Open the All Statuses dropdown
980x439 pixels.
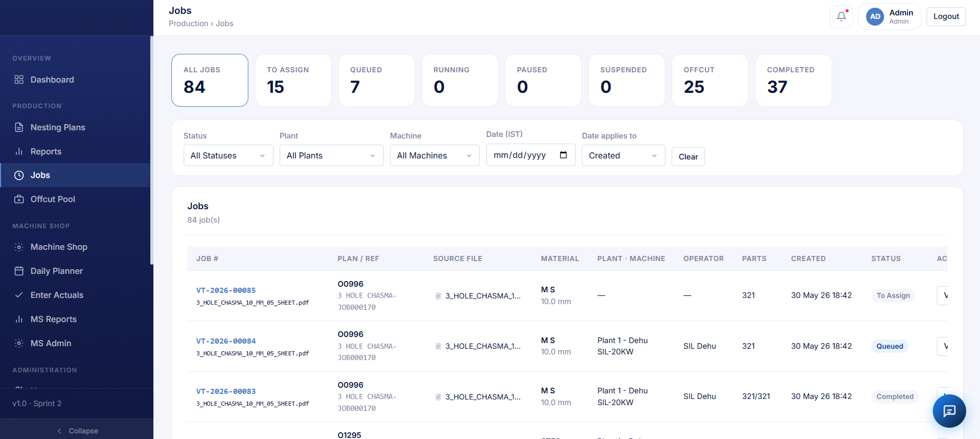pos(228,155)
